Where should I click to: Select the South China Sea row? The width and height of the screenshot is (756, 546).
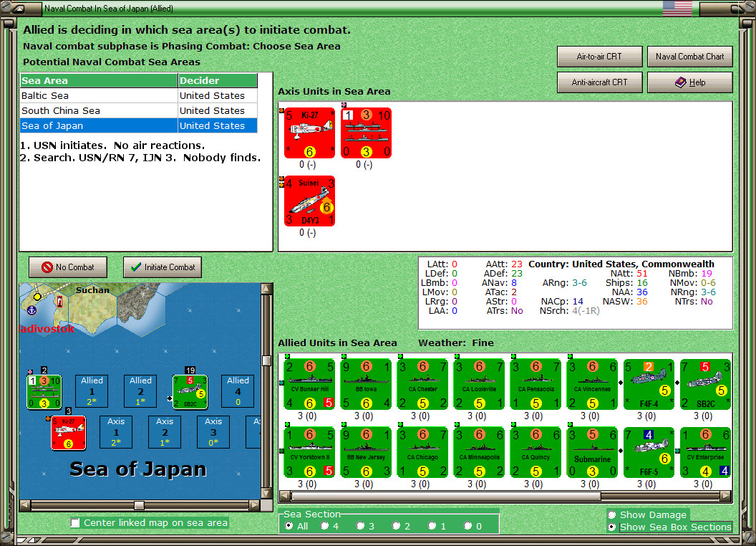(139, 110)
